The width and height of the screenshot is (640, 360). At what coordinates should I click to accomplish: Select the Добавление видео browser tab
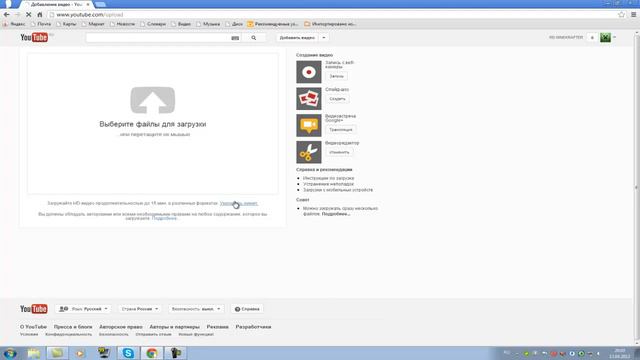coord(57,4)
